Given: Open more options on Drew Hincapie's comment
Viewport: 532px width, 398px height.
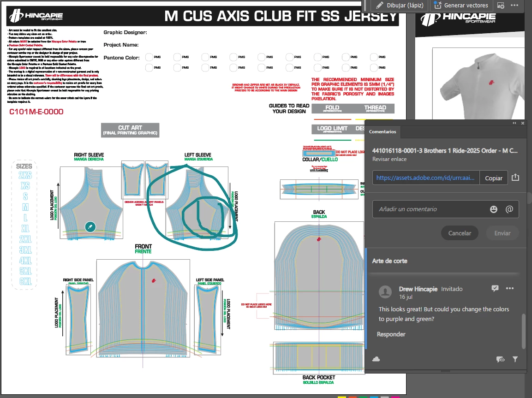Looking at the screenshot, I should coord(509,289).
